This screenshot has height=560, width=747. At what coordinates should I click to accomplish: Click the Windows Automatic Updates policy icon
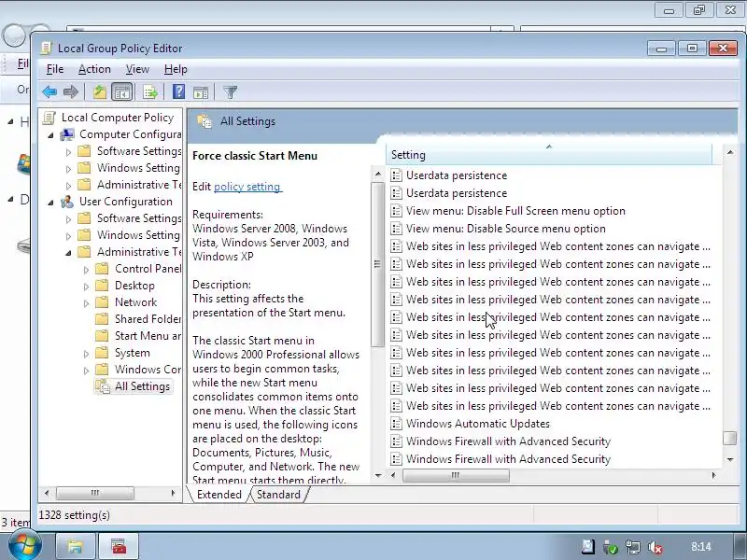click(396, 424)
